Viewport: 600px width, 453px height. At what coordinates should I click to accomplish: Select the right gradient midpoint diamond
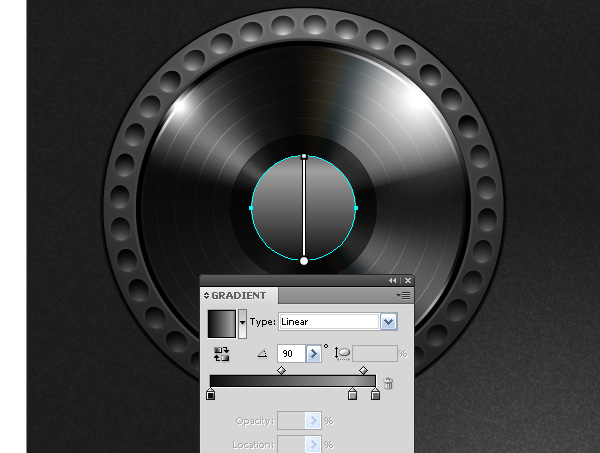point(363,370)
